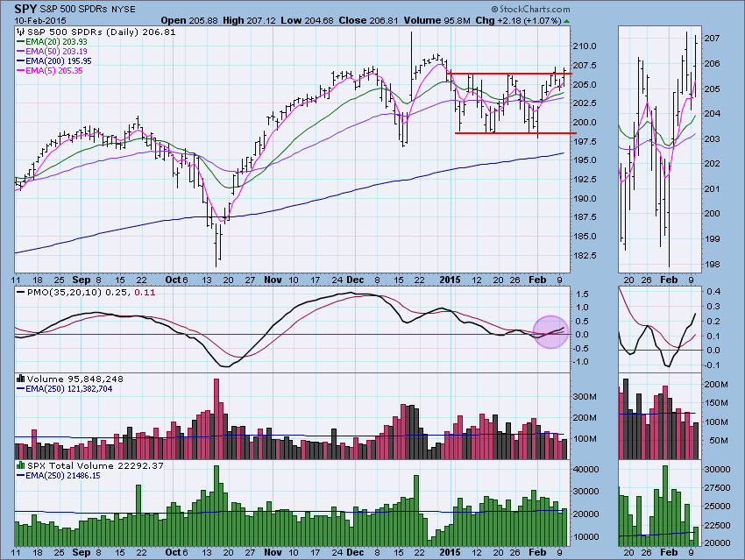745x560 pixels.
Task: Click the 40000 label on SPX volume scale
Action: pyautogui.click(x=586, y=469)
